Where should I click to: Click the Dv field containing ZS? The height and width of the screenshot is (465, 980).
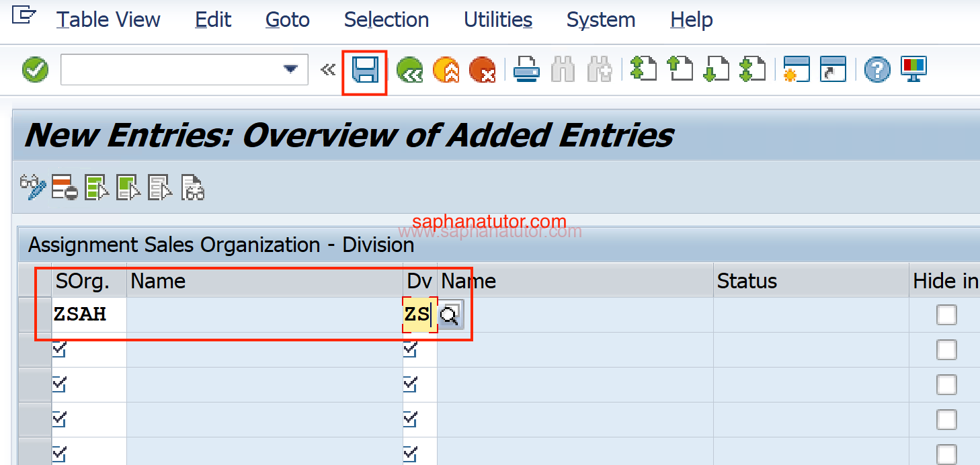point(420,315)
